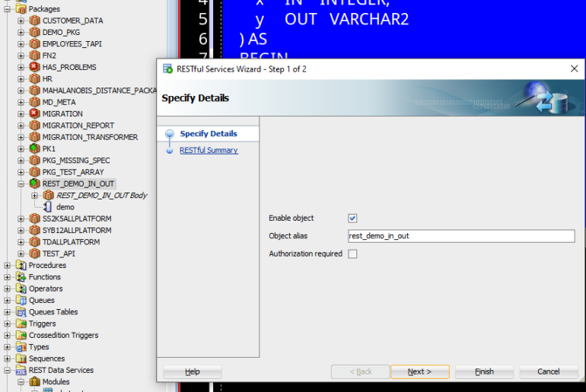Image resolution: width=586 pixels, height=392 pixels.
Task: Click the Queues folder icon
Action: tap(21, 300)
